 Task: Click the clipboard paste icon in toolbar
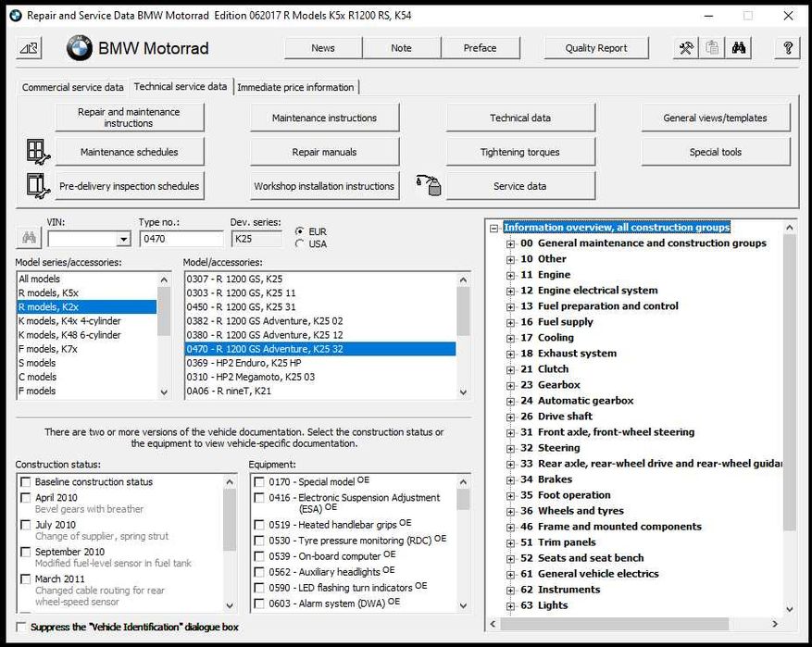712,48
